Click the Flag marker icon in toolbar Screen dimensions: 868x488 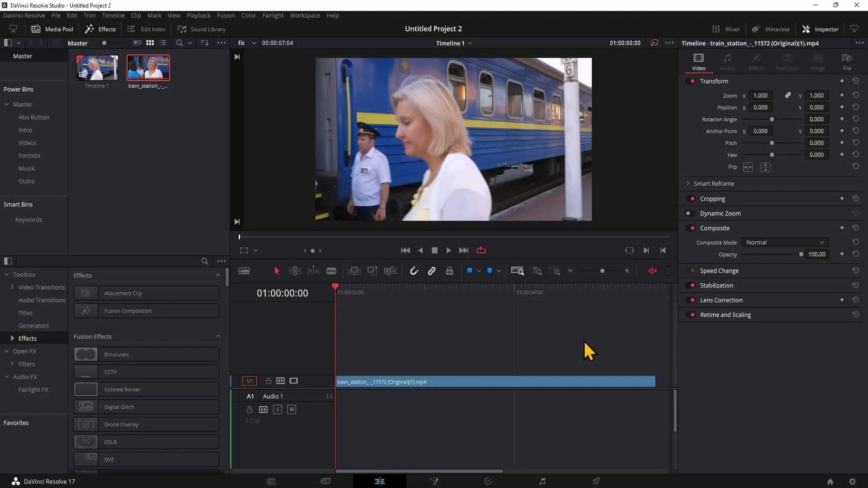470,271
